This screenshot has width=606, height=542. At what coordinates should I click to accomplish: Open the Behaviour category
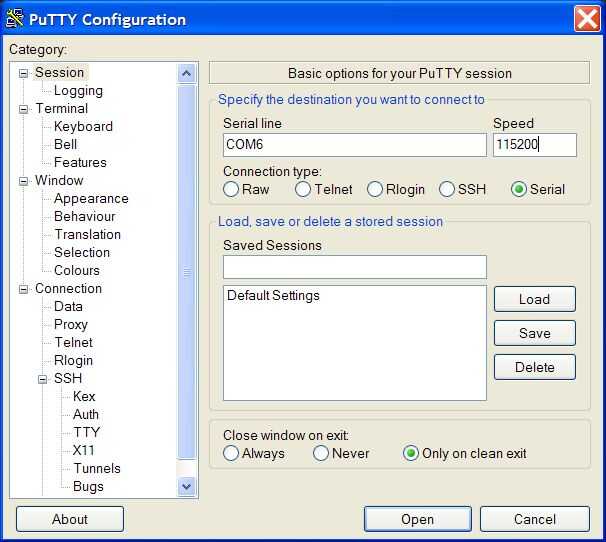85,216
